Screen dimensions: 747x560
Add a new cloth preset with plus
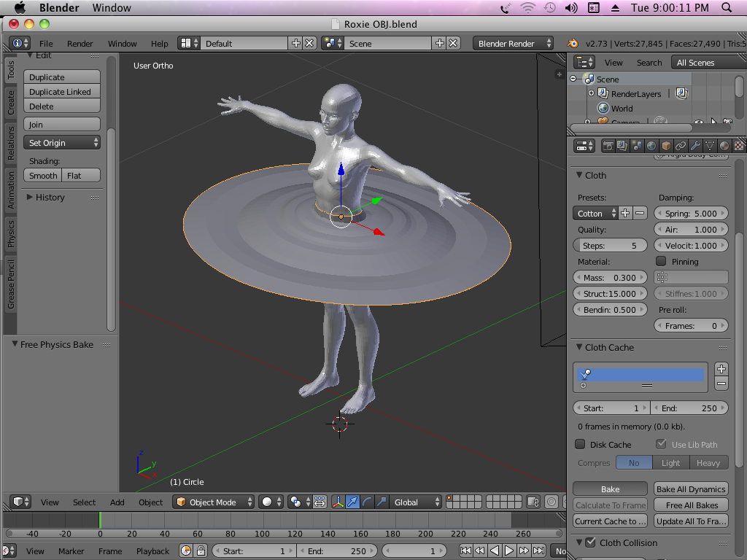[x=625, y=213]
